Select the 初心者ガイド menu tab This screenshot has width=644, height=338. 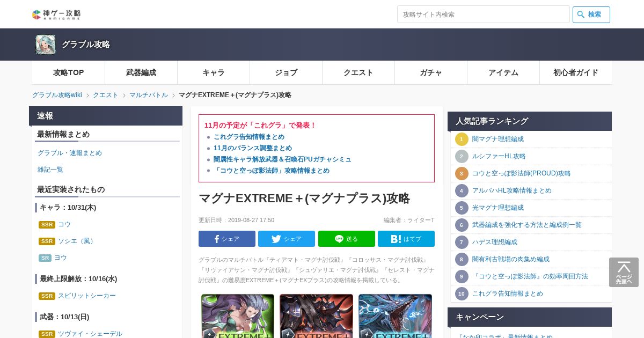coord(576,72)
